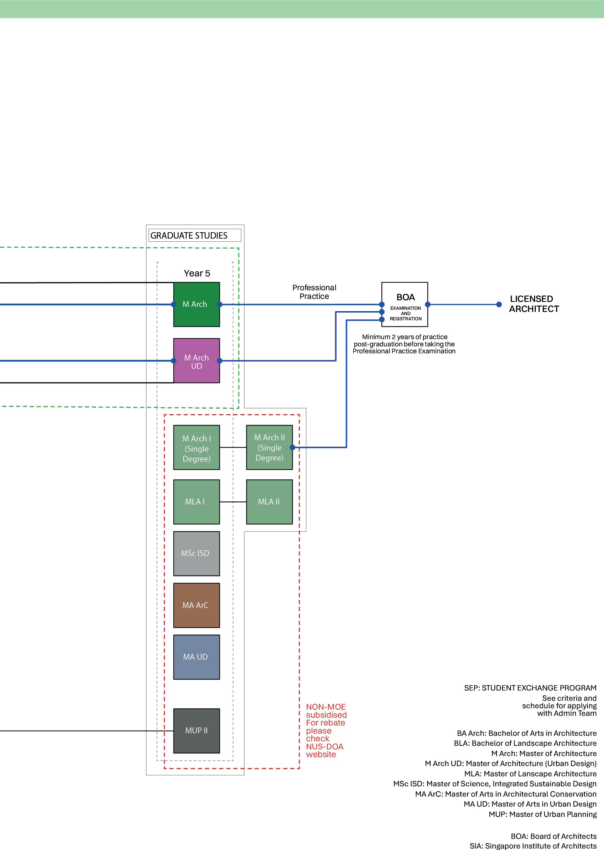
Task: Click the dark MUP II box
Action: [196, 731]
